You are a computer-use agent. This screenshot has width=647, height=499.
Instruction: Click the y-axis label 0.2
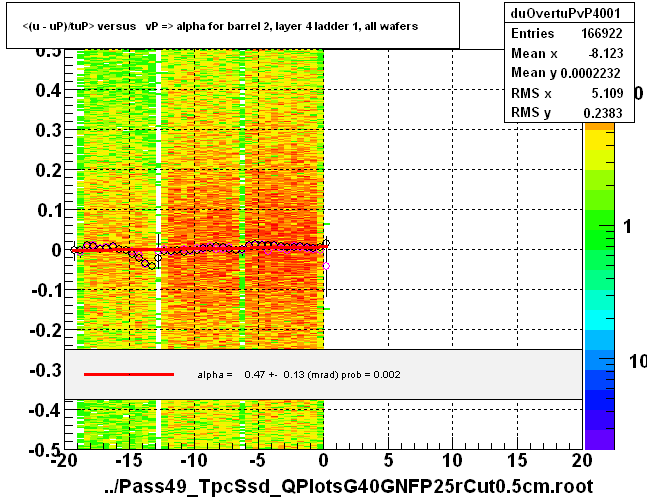(48, 170)
